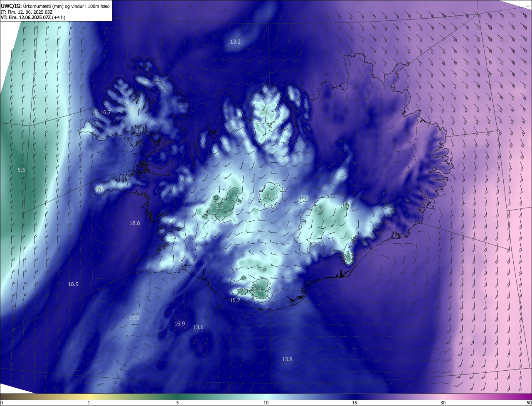The image size is (532, 406).
Task: Click the green colorbar segment at value 5
Action: (x=177, y=397)
